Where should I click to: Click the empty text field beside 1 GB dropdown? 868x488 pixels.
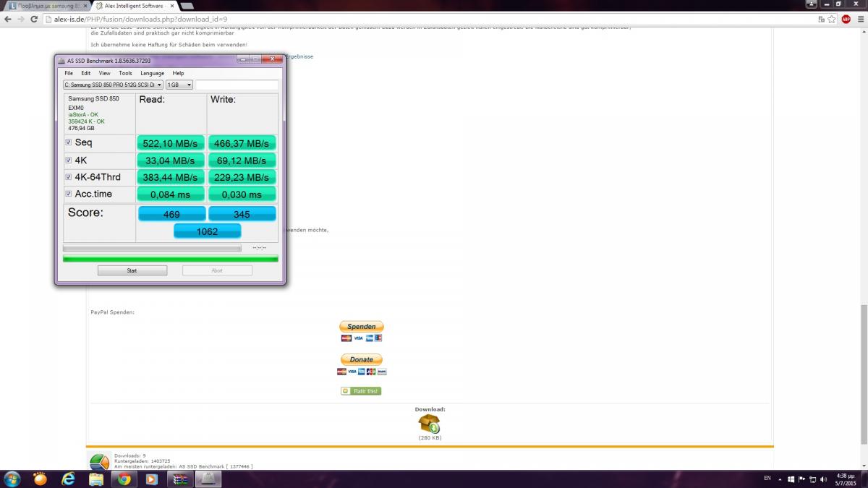237,85
